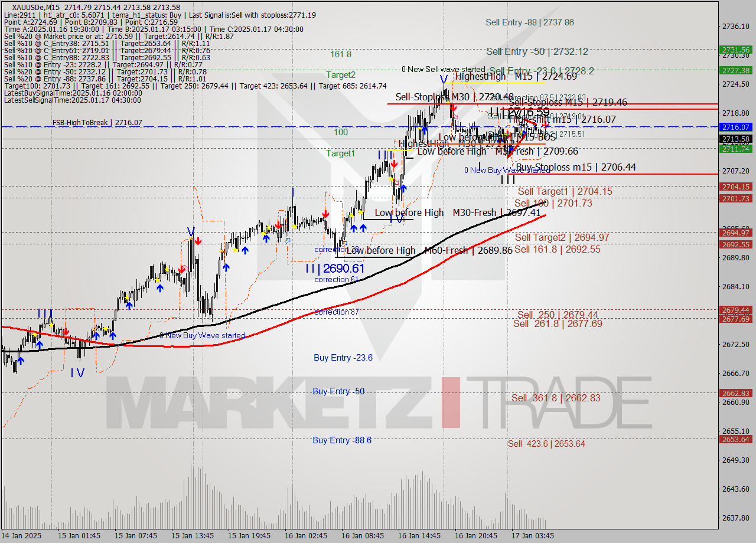This screenshot has width=756, height=543.
Task: Click the 'Buy Entry -23.6' label
Action: coord(343,357)
